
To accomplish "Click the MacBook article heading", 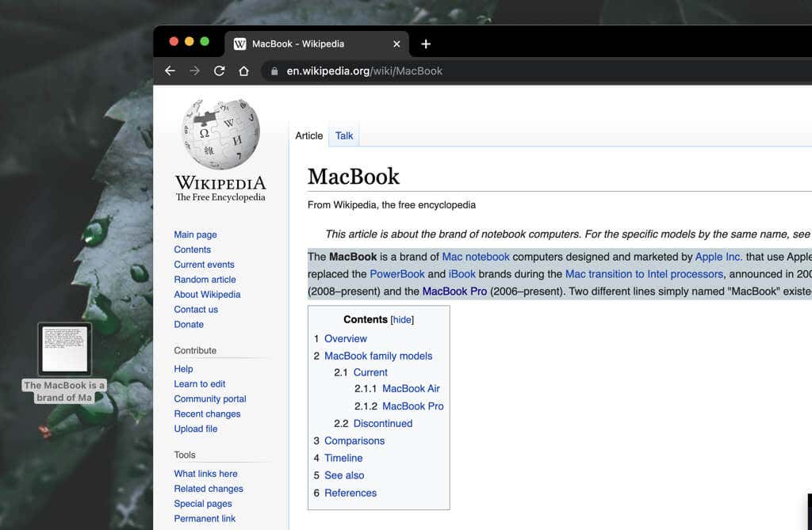I will click(354, 177).
